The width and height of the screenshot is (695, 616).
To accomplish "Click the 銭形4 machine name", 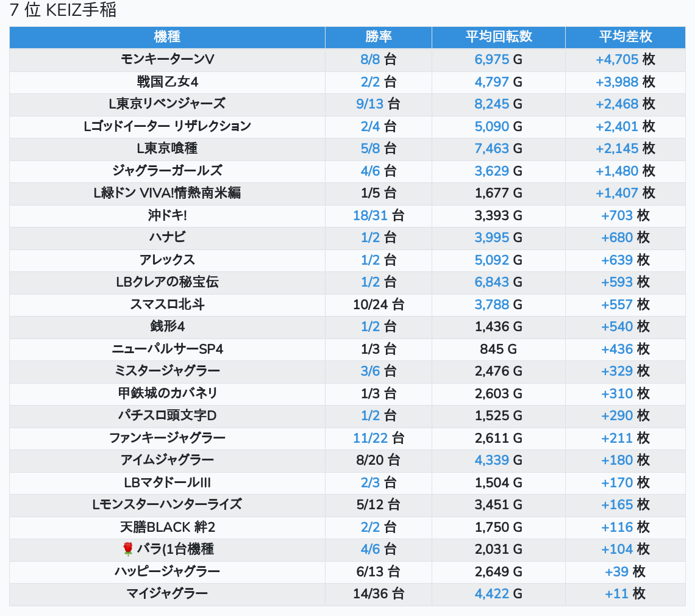I will 167,326.
